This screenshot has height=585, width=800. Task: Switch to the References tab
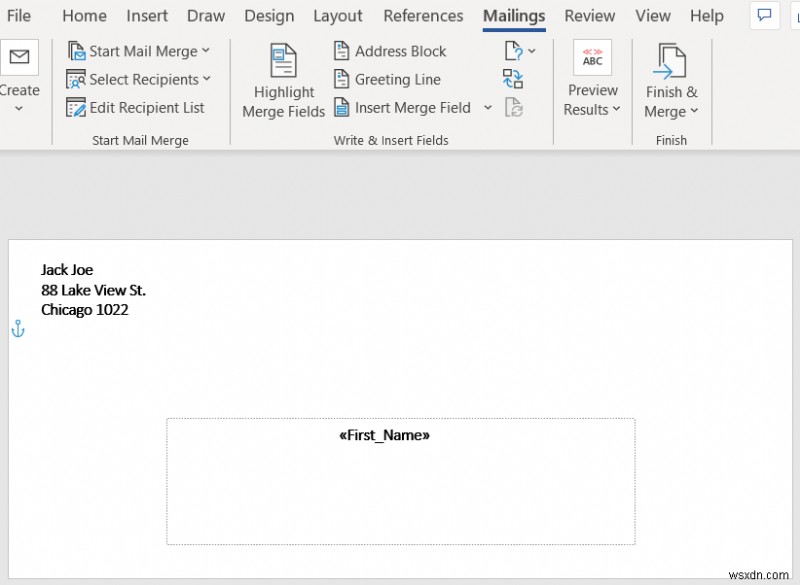423,16
